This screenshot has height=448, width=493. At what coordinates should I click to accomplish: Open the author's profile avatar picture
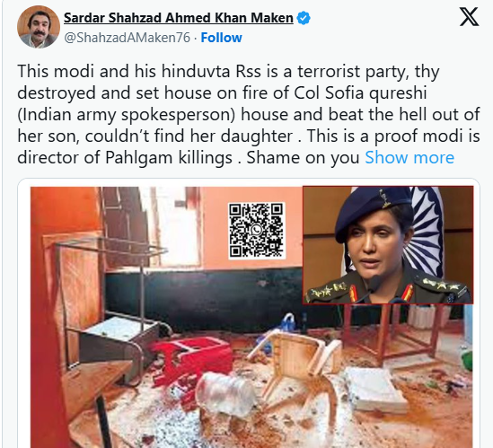(39, 27)
